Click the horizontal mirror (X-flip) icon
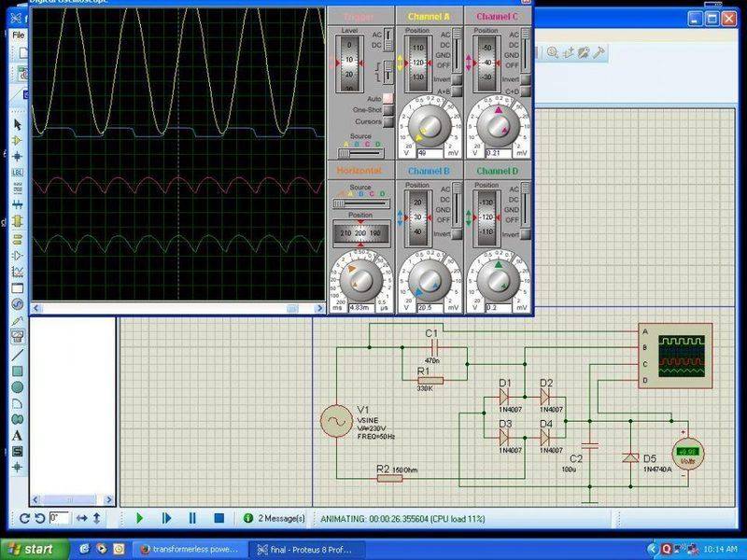The image size is (747, 560). click(81, 518)
